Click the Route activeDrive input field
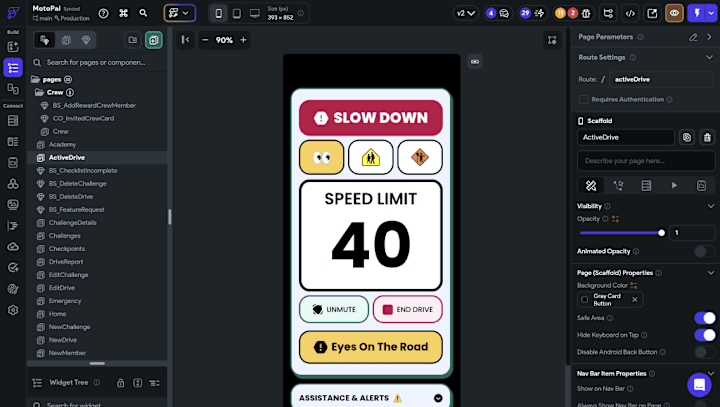Viewport: 720px width, 407px height. pyautogui.click(x=661, y=79)
